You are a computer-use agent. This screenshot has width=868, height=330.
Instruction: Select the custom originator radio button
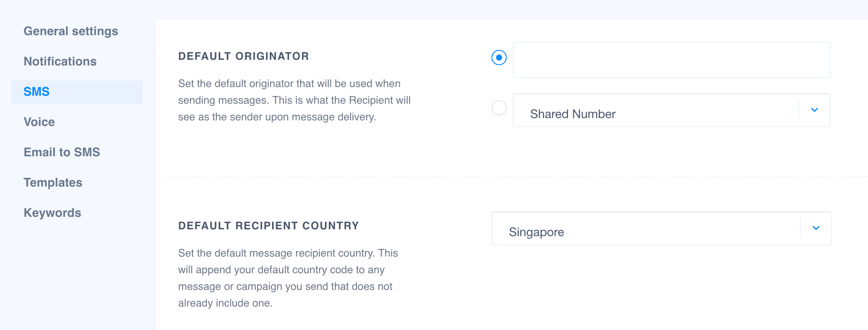coord(499,58)
